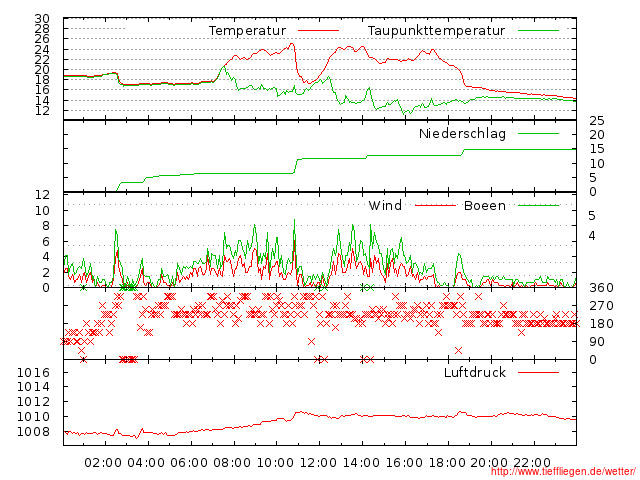Click the 30 temperature axis value
Image resolution: width=640 pixels, height=480 pixels.
pos(42,18)
